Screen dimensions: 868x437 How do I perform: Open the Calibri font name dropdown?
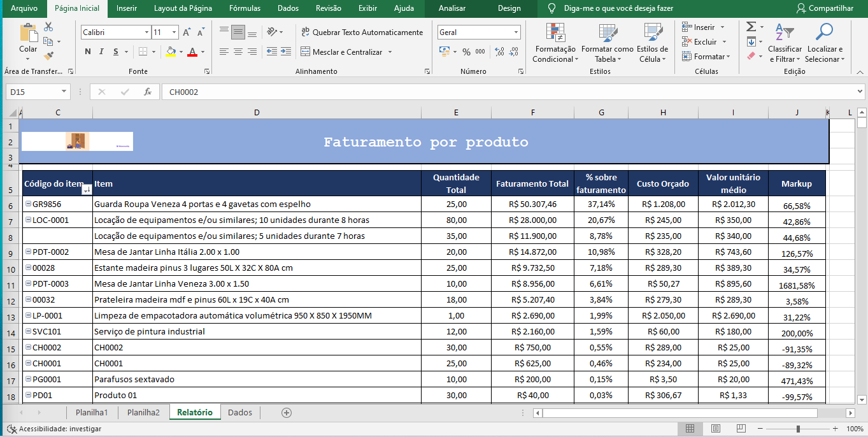point(146,32)
